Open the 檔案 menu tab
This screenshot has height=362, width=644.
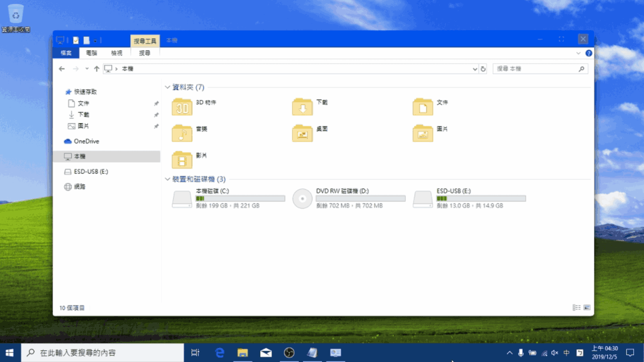pos(66,53)
